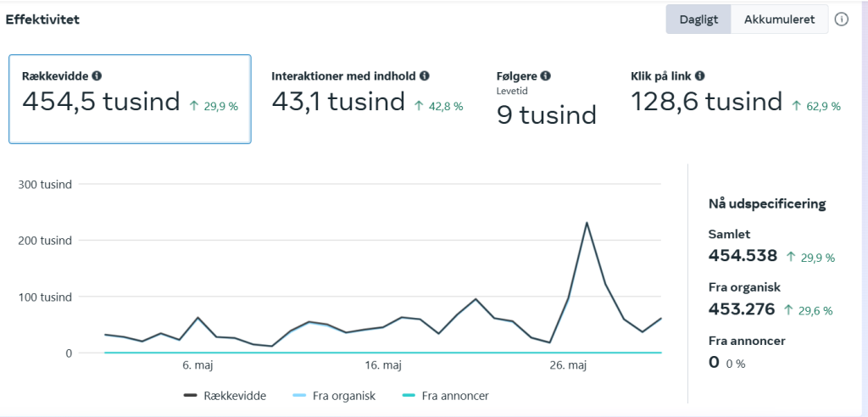Switch to the Dagligt view

[698, 19]
